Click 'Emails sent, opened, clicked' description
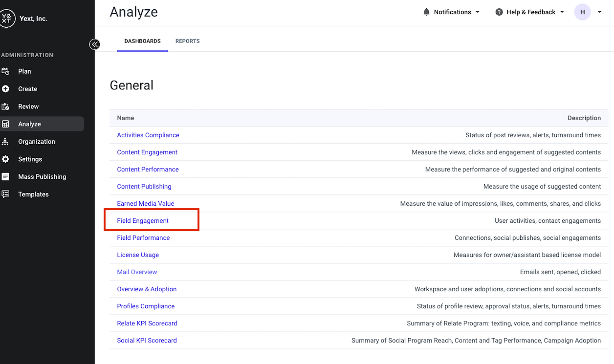The height and width of the screenshot is (364, 614). [x=560, y=272]
